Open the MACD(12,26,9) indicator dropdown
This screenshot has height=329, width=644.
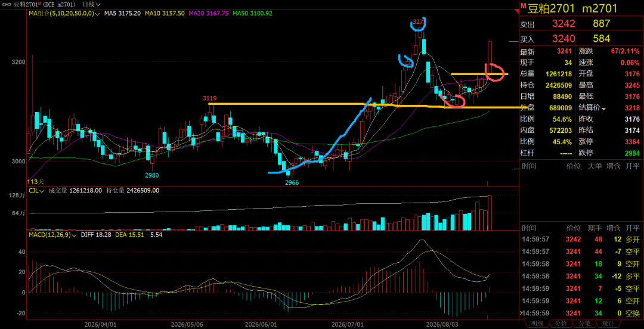[x=54, y=235]
